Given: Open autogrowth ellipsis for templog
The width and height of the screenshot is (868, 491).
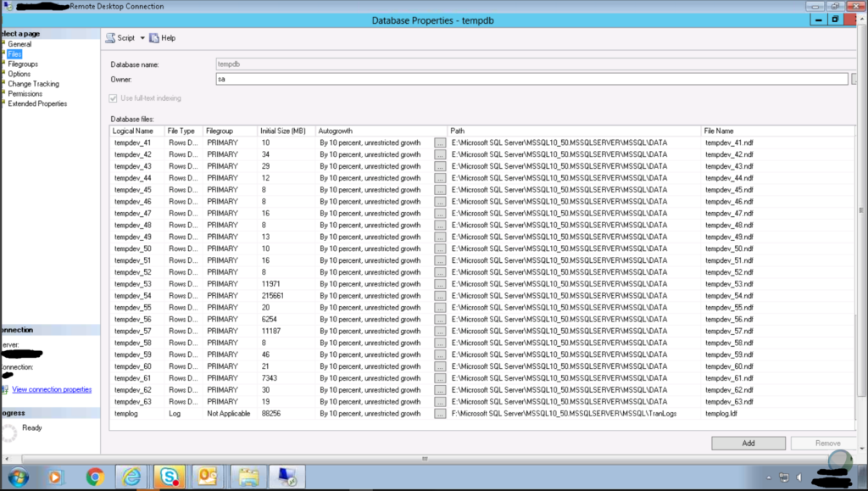Looking at the screenshot, I should pos(440,414).
